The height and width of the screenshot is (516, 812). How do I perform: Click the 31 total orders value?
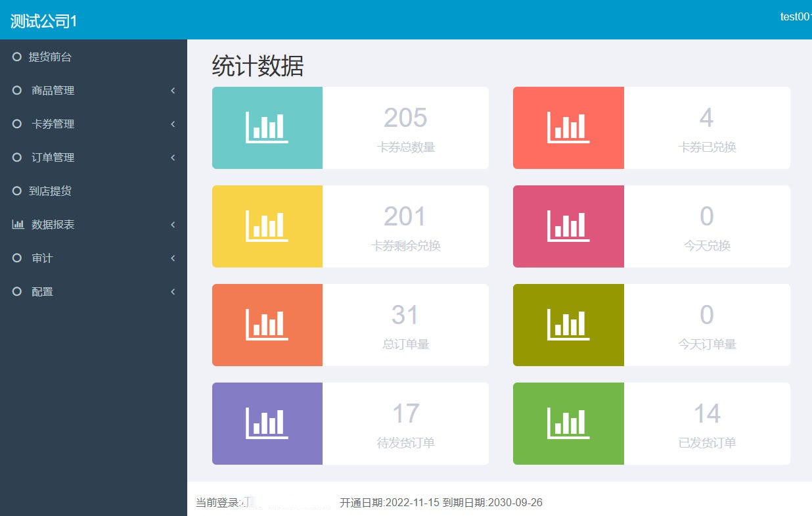click(x=405, y=316)
